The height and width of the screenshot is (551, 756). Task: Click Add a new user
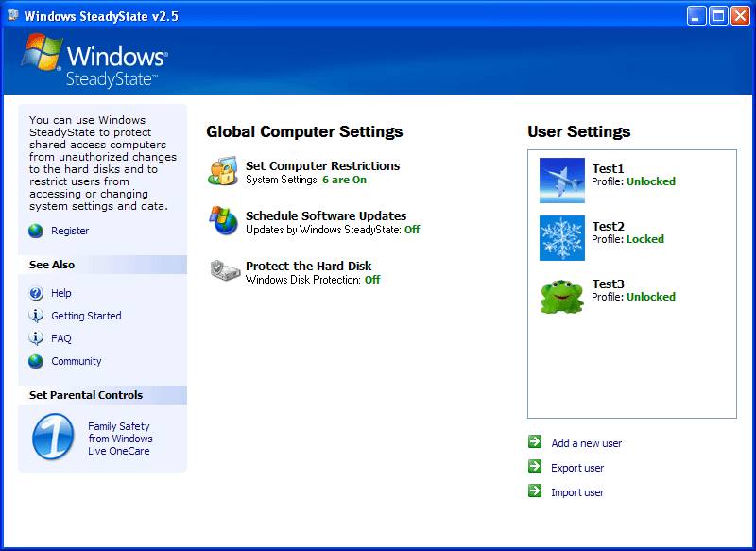pos(586,443)
